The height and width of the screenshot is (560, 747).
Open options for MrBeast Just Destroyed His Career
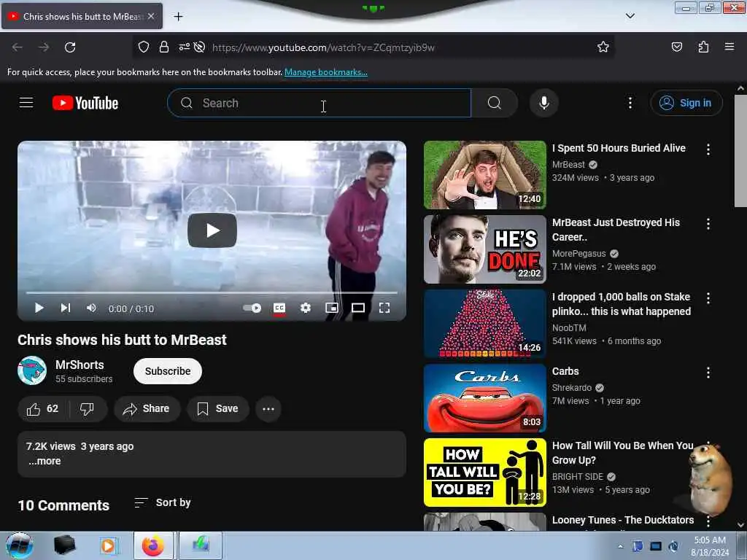click(708, 224)
